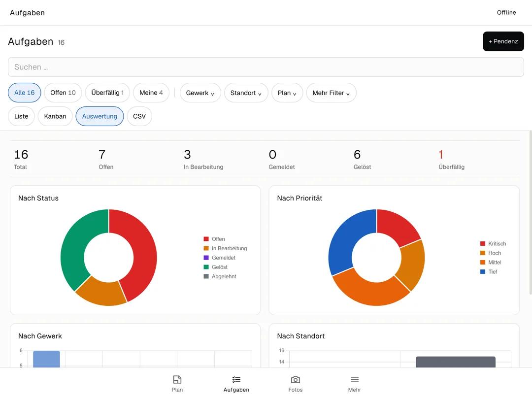Image resolution: width=532 pixels, height=399 pixels.
Task: Toggle the Meine 4 filter
Action: (x=151, y=93)
